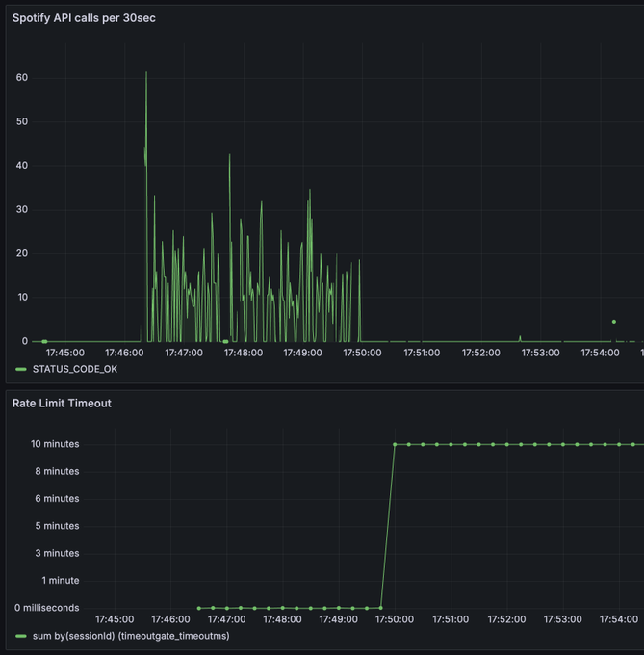
Task: Click the 3 minutes y-axis label
Action: pos(57,553)
